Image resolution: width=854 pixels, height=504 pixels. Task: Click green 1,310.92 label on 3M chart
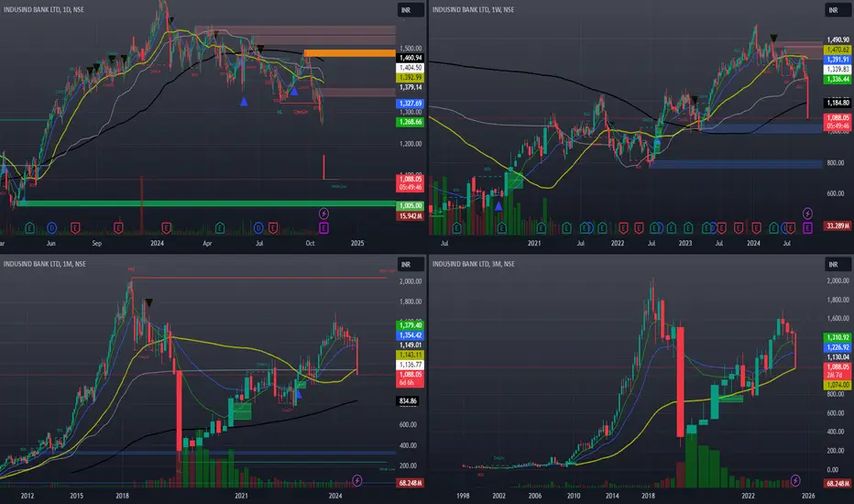pos(838,338)
